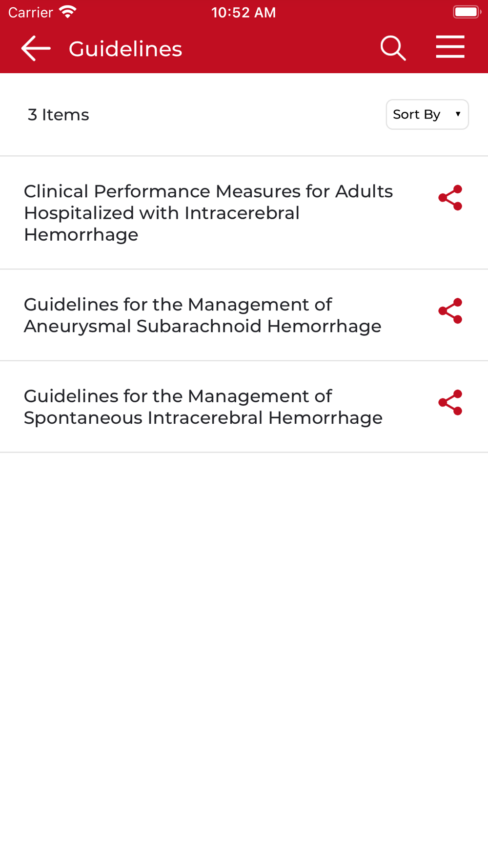
Task: Tap the Carrier label in status bar
Action: (30, 12)
